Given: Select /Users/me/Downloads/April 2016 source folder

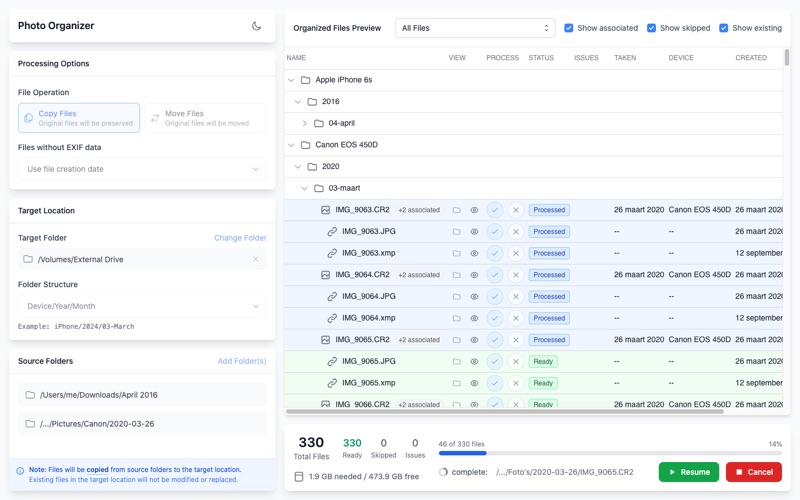Looking at the screenshot, I should click(x=142, y=395).
